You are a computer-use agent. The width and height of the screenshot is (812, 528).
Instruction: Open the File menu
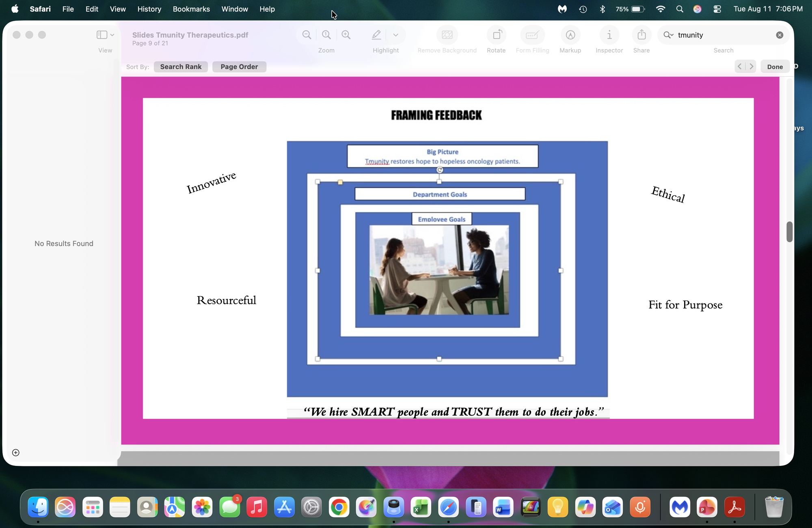(x=68, y=9)
